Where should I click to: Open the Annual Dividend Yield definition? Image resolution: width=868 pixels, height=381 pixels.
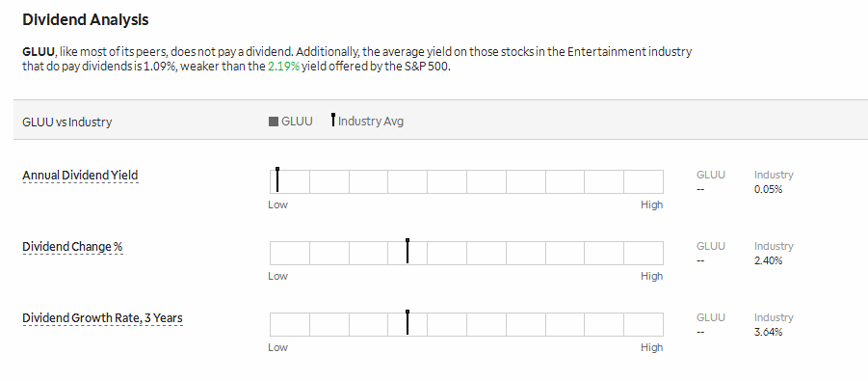coord(80,176)
